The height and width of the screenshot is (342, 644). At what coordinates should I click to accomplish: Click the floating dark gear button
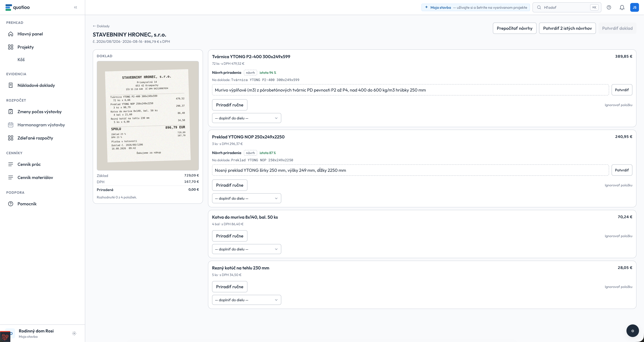633,331
